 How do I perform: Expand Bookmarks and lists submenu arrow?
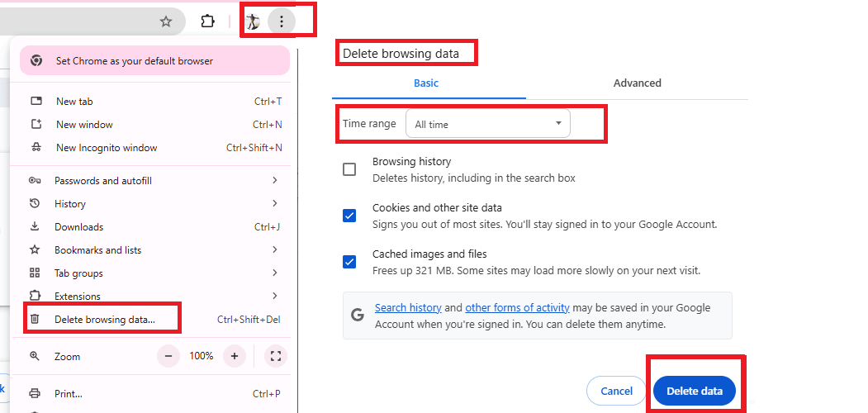point(275,249)
